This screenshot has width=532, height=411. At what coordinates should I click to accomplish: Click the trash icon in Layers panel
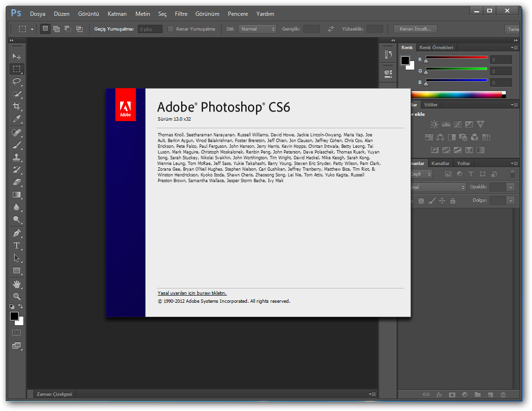503,394
